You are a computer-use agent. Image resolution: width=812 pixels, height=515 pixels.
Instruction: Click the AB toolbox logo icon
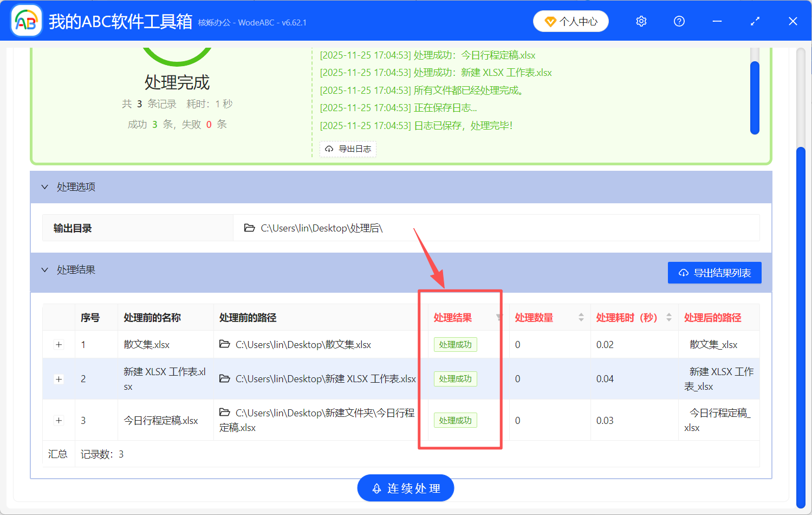[26, 20]
